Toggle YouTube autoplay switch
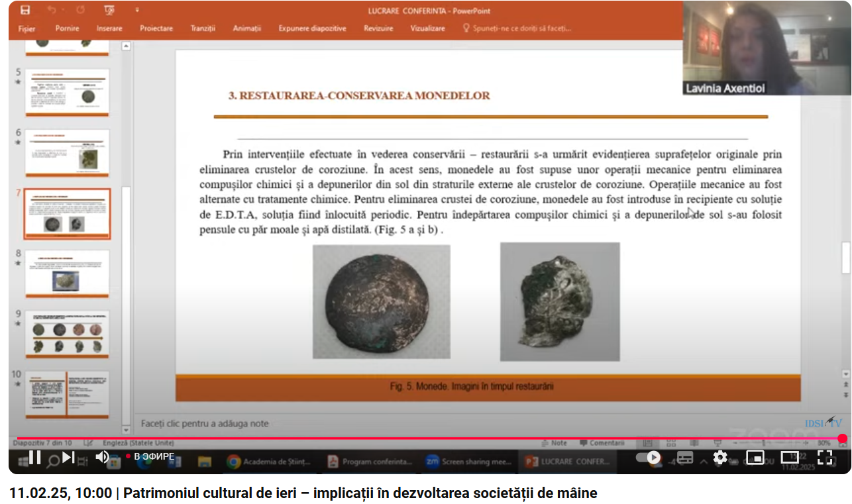Image resolution: width=852 pixels, height=504 pixels. coord(649,457)
